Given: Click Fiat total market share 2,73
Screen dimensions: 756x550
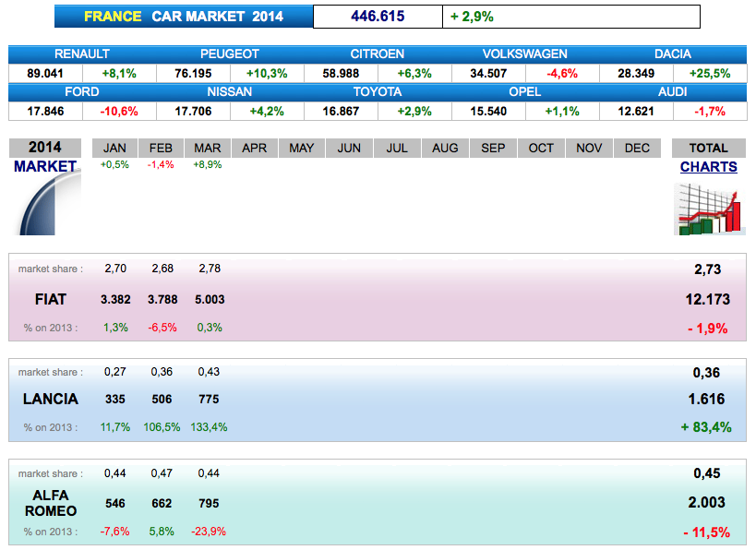Looking at the screenshot, I should [x=707, y=269].
